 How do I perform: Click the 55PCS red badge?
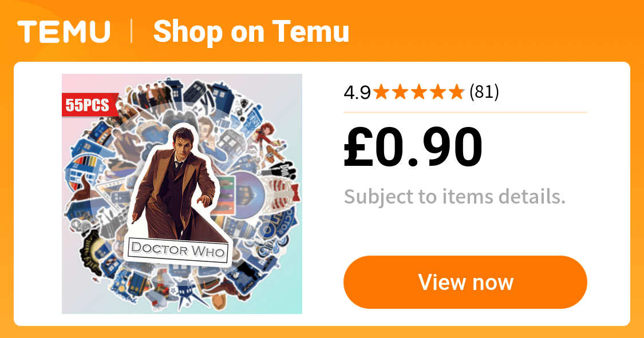point(89,105)
